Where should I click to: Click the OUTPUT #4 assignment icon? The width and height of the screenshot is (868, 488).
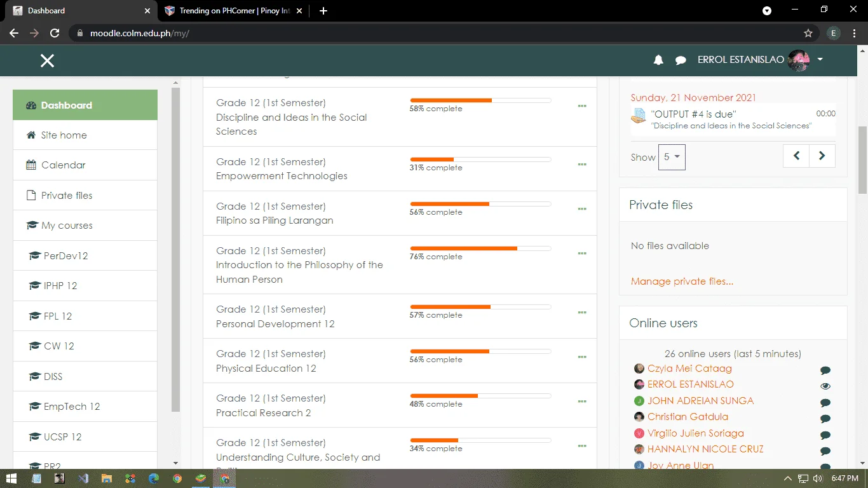pos(638,116)
